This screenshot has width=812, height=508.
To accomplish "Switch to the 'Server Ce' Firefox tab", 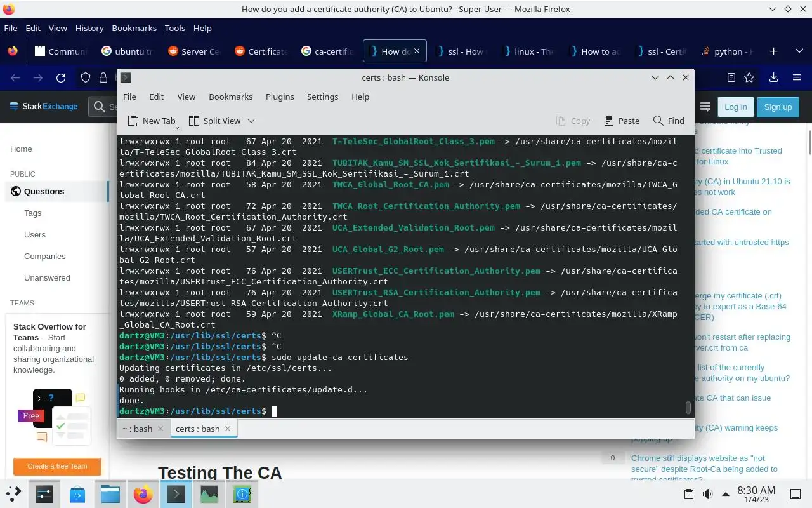I will [194, 51].
